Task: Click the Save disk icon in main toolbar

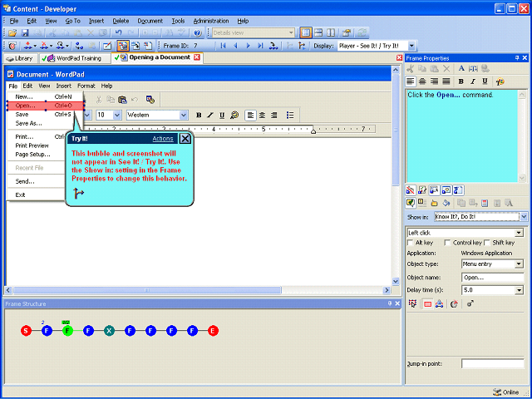Action: click(25, 33)
